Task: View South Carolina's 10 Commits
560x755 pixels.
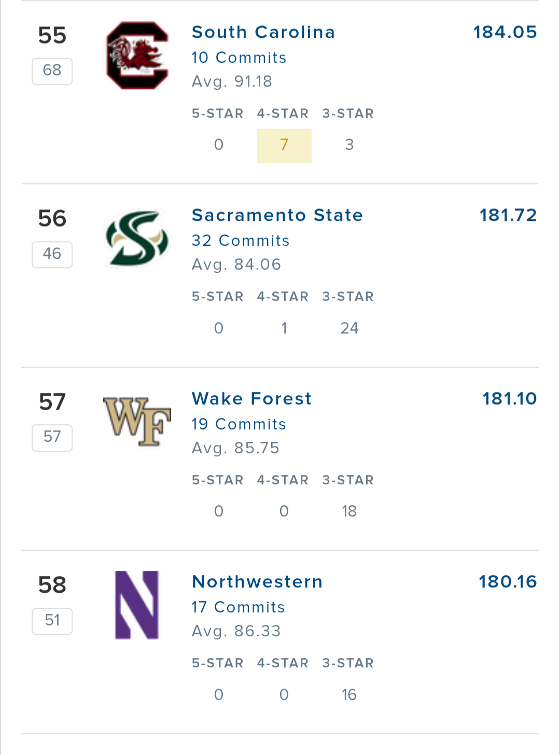Action: [239, 58]
